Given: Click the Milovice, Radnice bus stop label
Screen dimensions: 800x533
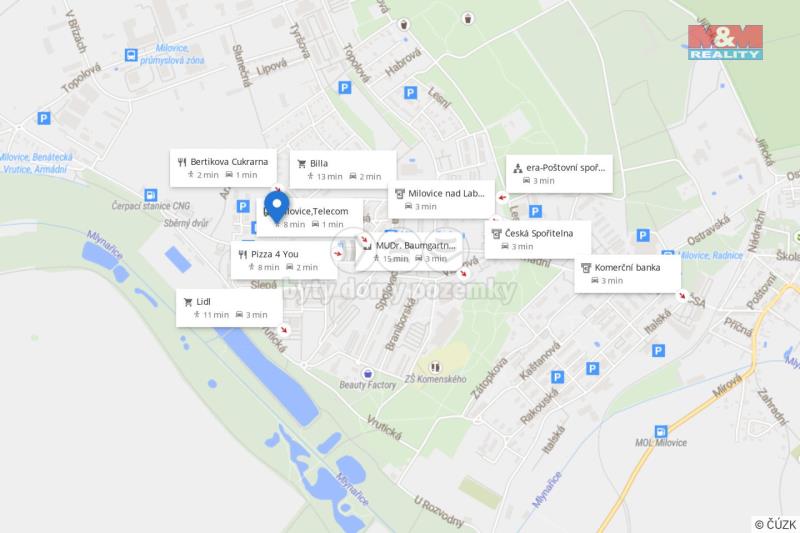Looking at the screenshot, I should tap(711, 256).
